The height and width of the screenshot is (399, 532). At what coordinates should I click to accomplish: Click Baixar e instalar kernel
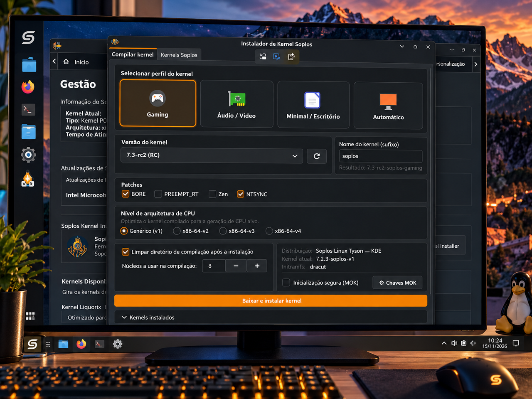pos(271,301)
